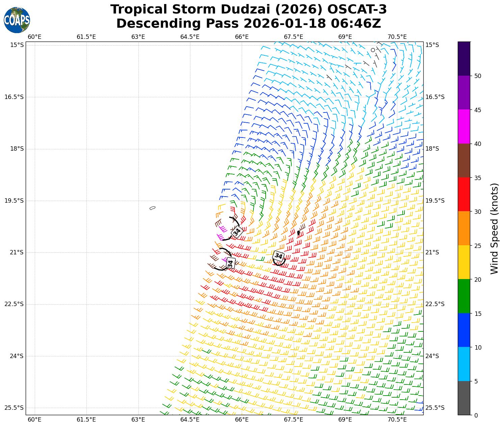
Task: Click the easternmost 34-knot contour label
Action: click(278, 256)
